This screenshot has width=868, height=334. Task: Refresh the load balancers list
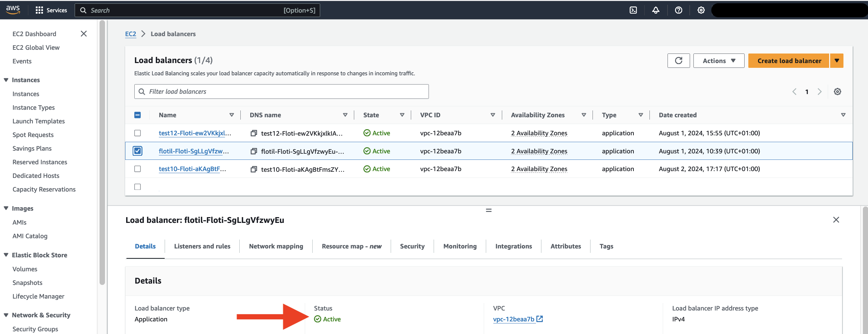click(x=678, y=61)
